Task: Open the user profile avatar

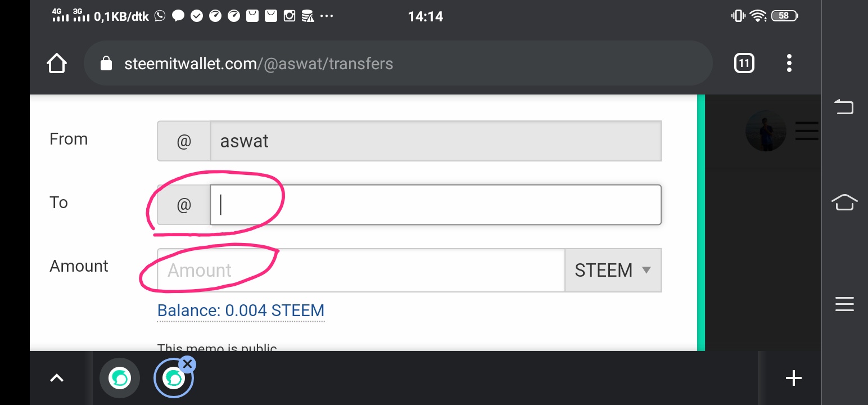Action: coord(765,132)
